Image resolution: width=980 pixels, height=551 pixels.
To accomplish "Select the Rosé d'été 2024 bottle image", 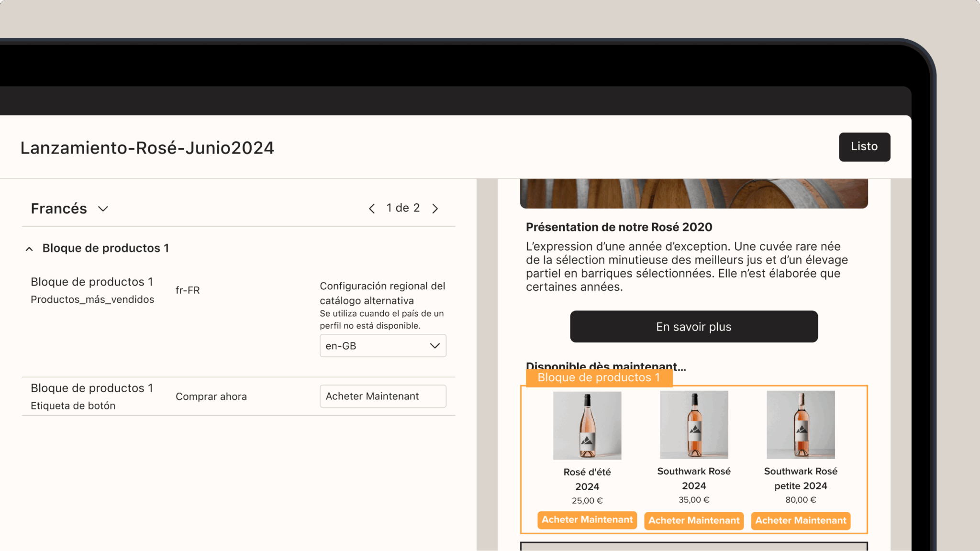I will (587, 425).
